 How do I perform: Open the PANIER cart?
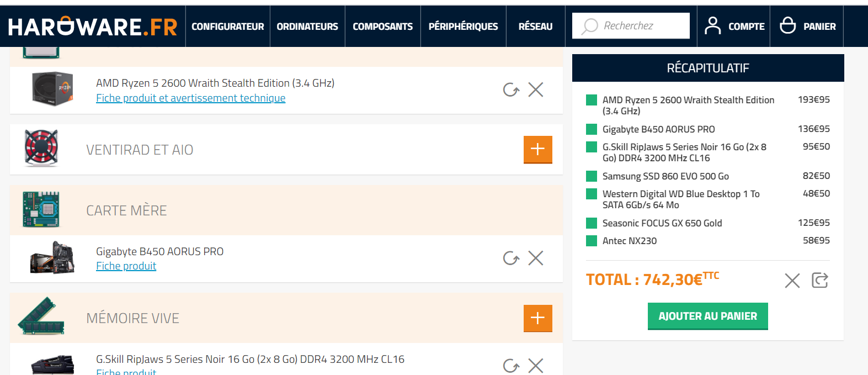click(x=819, y=27)
